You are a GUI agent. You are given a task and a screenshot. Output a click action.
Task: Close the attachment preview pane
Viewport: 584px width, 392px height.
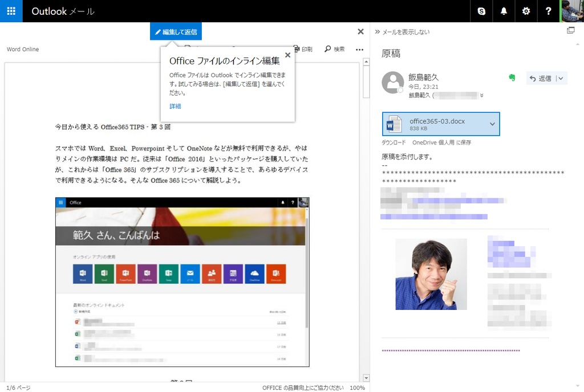click(360, 31)
